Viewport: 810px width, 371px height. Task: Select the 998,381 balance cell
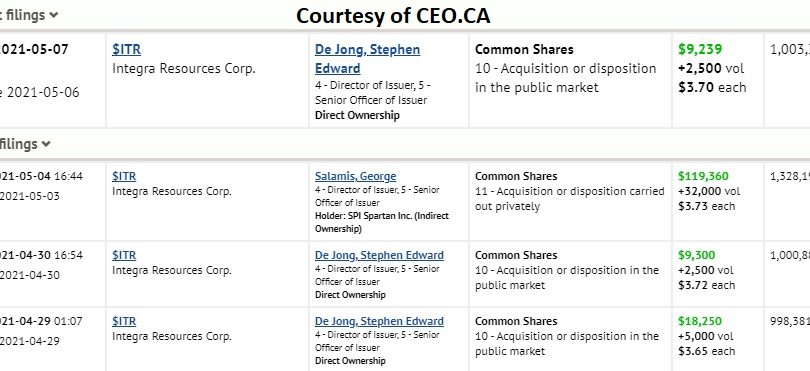click(790, 321)
